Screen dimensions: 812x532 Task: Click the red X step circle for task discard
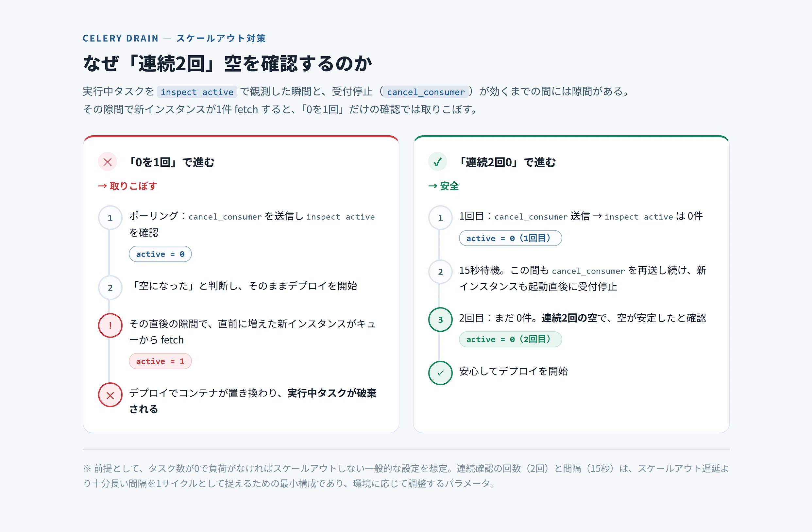tap(110, 395)
